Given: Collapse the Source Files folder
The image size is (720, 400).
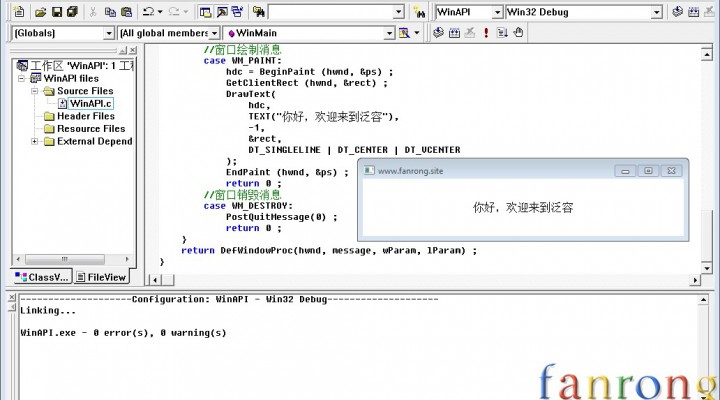Looking at the screenshot, I should pyautogui.click(x=35, y=91).
